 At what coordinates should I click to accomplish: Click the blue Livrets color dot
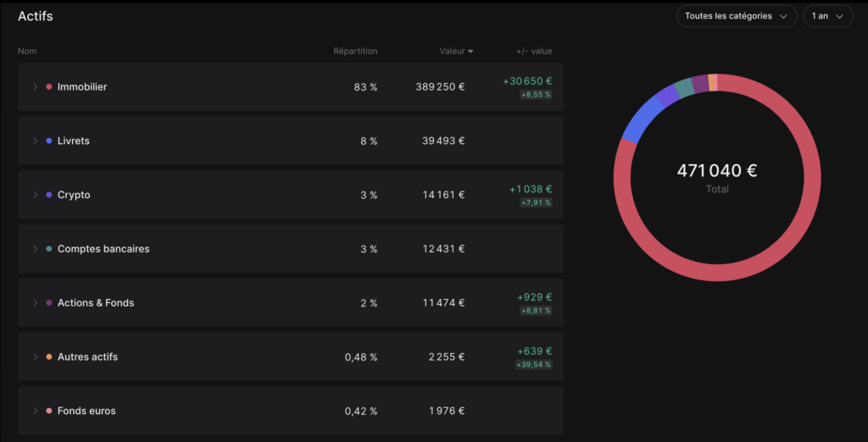48,141
